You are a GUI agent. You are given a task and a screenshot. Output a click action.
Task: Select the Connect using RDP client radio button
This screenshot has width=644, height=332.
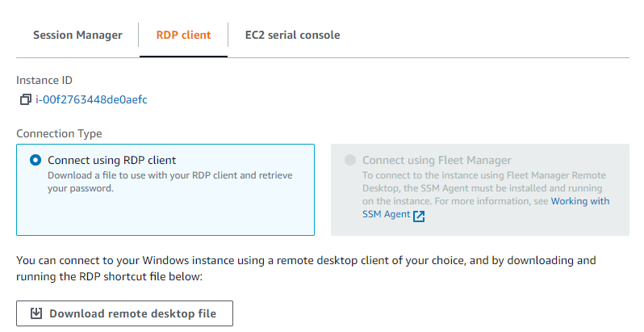click(x=36, y=160)
